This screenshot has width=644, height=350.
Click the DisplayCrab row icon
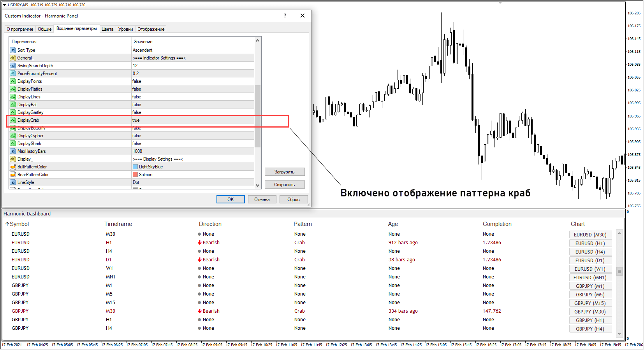click(x=12, y=120)
